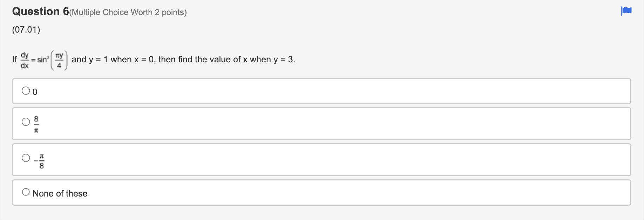Select the radio button for 8/π
Screen dimensions: 644x220
[x=26, y=122]
